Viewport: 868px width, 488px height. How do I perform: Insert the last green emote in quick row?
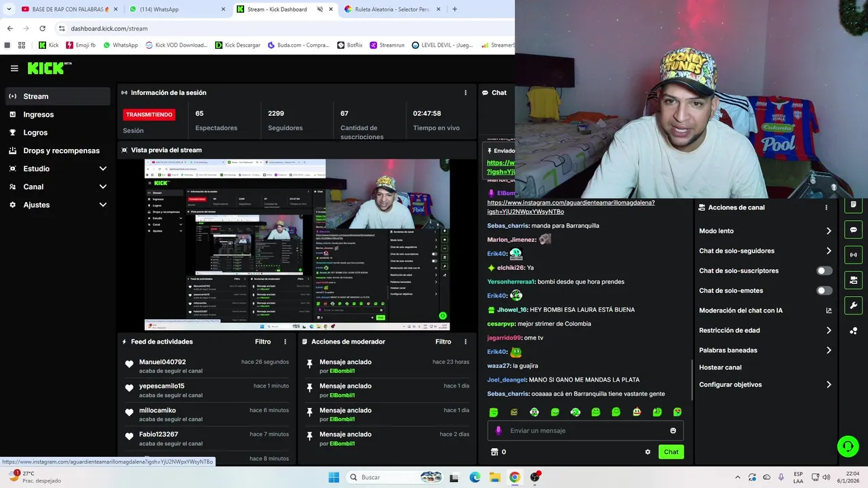tap(677, 412)
